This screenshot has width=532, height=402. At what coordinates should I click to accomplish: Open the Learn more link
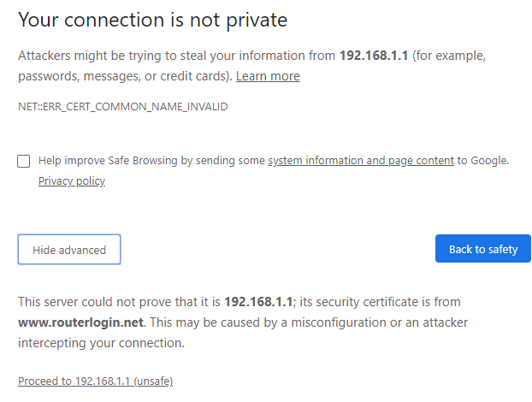[x=268, y=76]
